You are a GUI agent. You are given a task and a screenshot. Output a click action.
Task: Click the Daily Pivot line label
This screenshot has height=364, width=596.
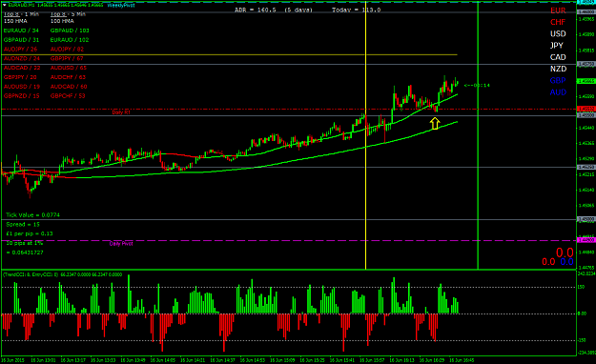tap(121, 244)
